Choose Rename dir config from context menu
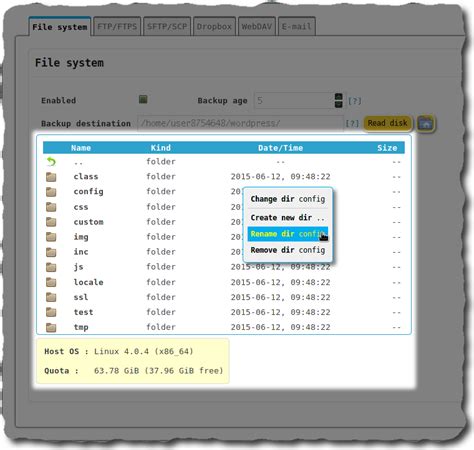Viewport: 474px width, 450px height. (288, 234)
